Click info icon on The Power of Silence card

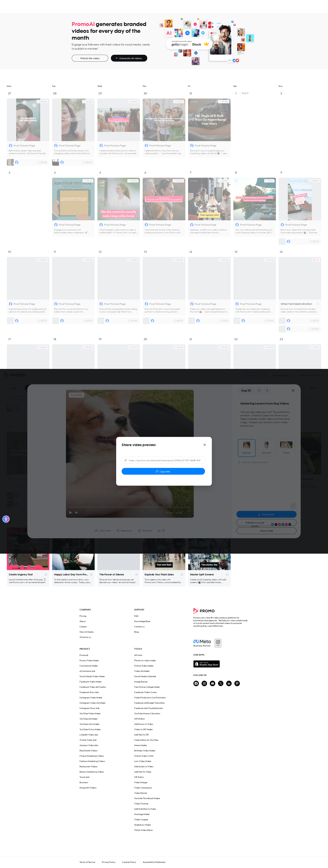(137, 575)
